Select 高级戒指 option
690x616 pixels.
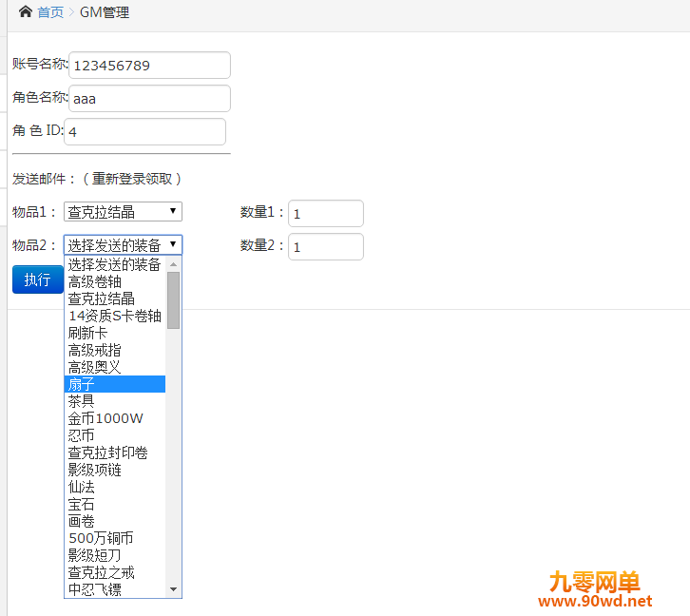(x=115, y=350)
